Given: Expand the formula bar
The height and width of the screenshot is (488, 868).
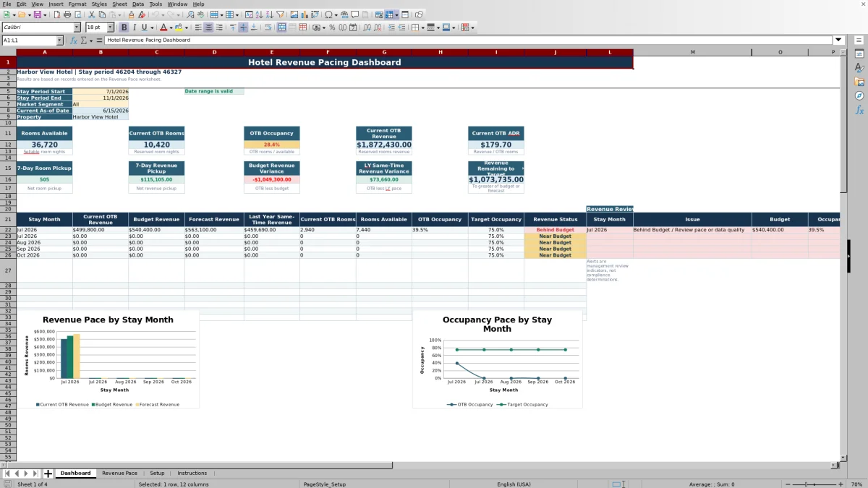Looking at the screenshot, I should (838, 40).
